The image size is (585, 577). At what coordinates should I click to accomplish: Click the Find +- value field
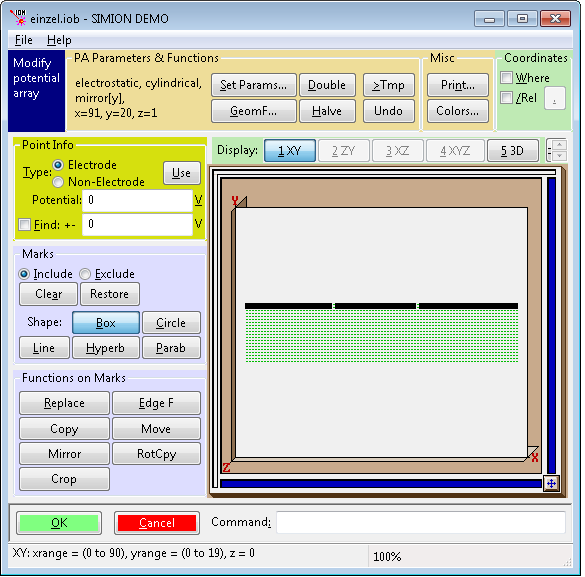(137, 225)
